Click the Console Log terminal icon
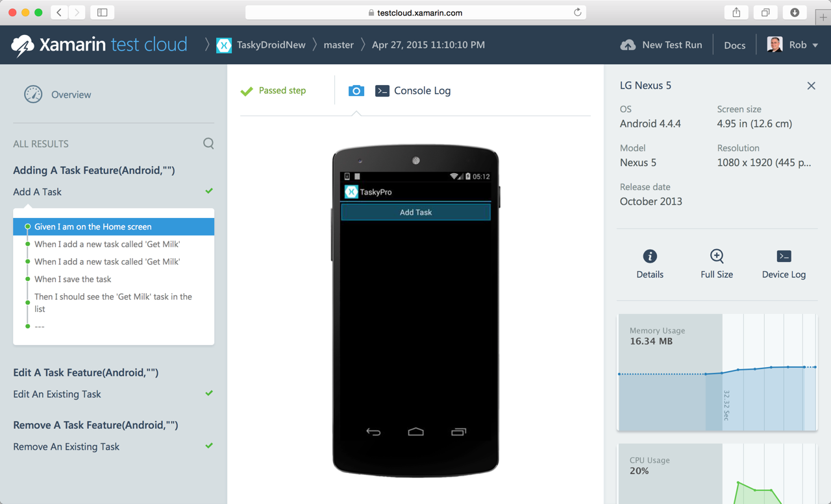The height and width of the screenshot is (504, 831). pyautogui.click(x=382, y=91)
